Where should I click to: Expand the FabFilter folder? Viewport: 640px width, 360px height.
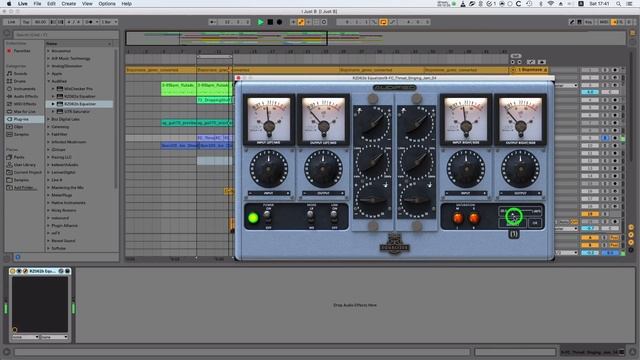pyautogui.click(x=48, y=134)
